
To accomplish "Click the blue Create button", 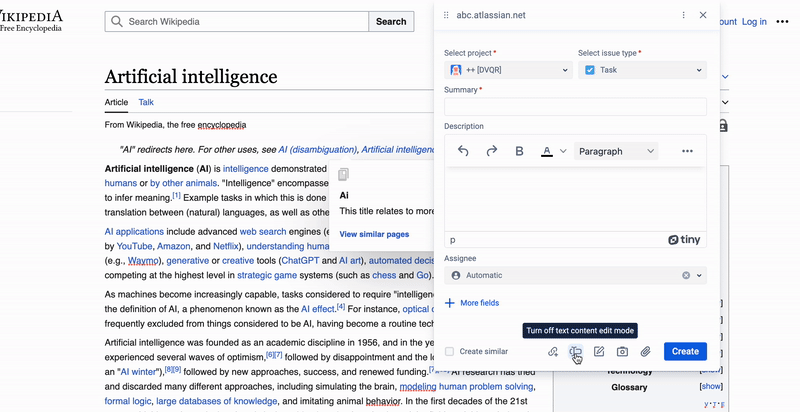I will point(685,351).
